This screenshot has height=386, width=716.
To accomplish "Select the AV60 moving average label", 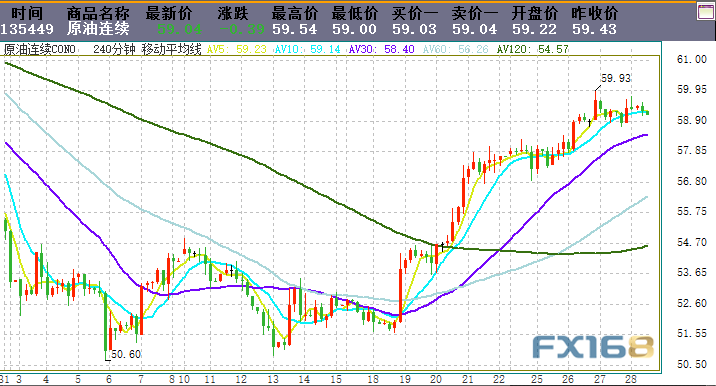I will point(455,49).
